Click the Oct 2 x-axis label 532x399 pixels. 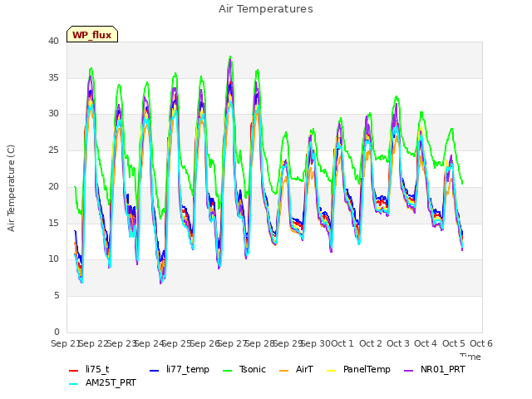[371, 343]
